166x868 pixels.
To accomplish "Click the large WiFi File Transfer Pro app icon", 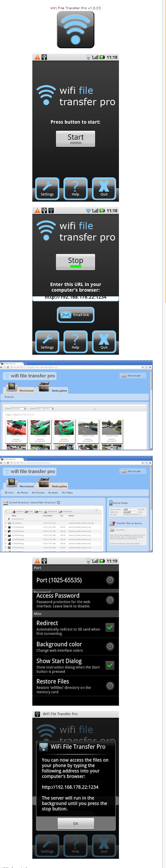I will 75,30.
